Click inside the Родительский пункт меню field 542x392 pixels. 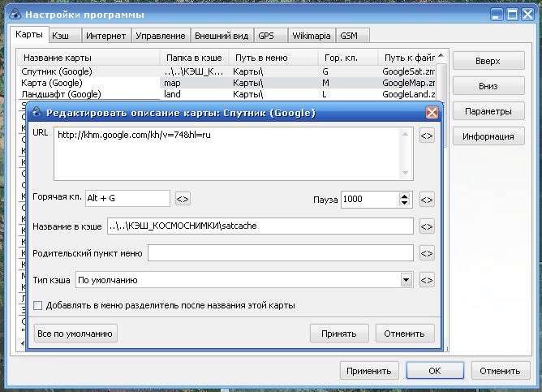point(280,253)
